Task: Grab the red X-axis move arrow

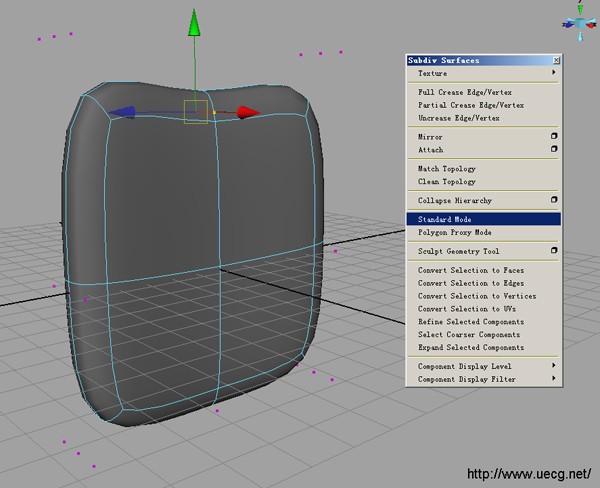Action: [248, 113]
